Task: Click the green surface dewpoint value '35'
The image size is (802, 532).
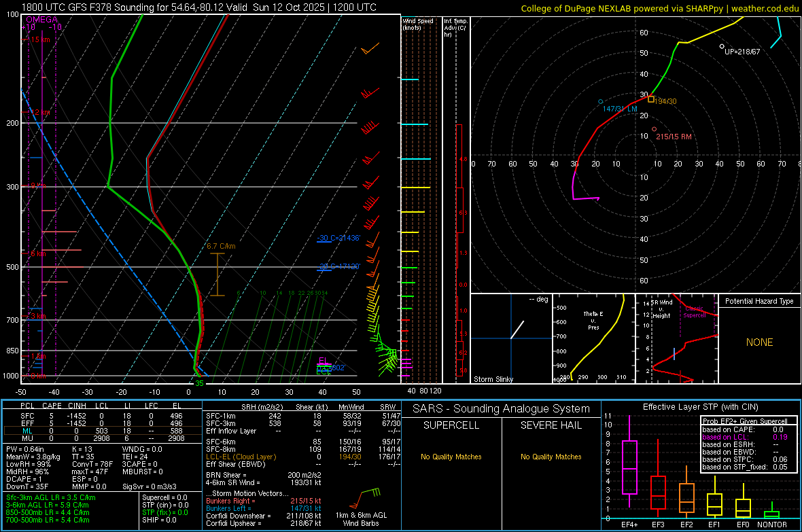Action: (x=199, y=383)
